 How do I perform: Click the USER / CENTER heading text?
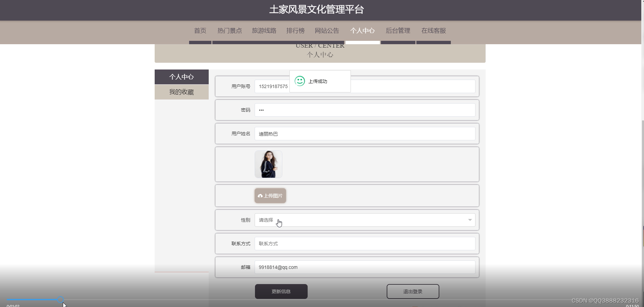click(320, 46)
